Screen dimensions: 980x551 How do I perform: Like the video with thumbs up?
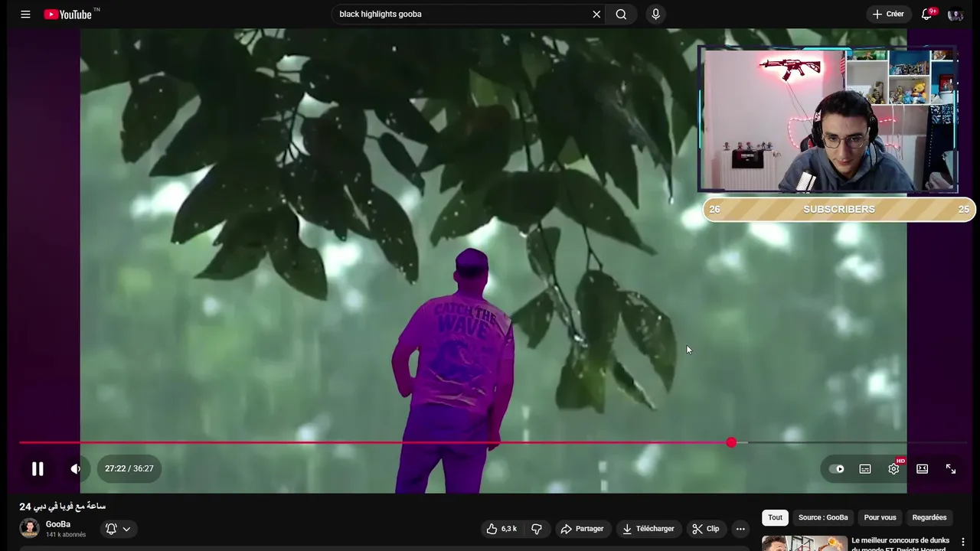(502, 529)
